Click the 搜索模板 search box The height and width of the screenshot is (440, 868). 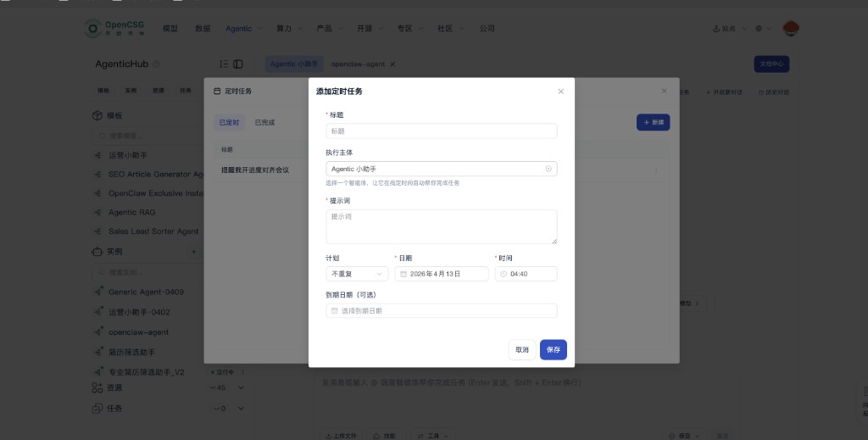(147, 136)
